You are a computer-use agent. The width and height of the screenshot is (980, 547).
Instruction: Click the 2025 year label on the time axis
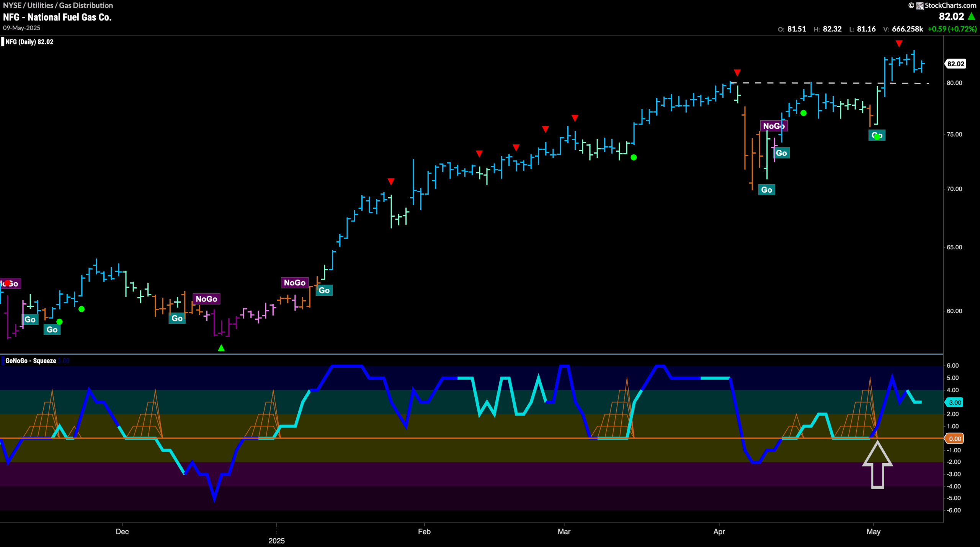tap(276, 541)
